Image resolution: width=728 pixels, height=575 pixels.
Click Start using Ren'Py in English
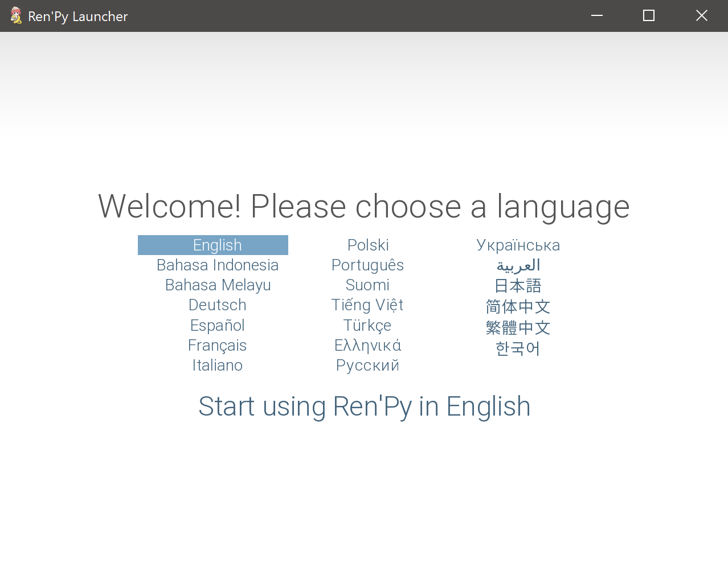[x=364, y=406]
